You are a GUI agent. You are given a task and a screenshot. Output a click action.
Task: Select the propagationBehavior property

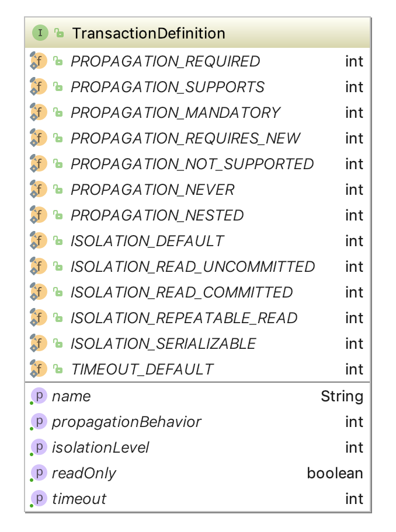pos(126,422)
